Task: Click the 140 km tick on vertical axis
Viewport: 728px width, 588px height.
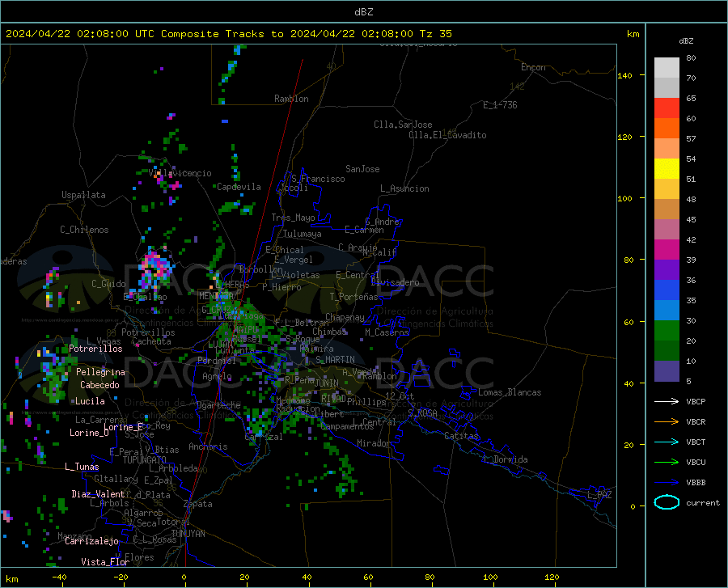Action: click(x=624, y=76)
